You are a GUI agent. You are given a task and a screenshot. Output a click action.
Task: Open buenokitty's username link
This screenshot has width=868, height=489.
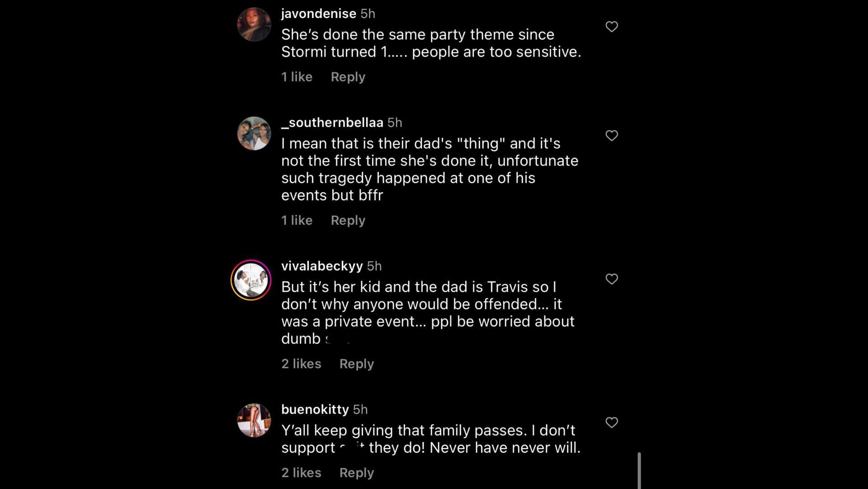pyautogui.click(x=314, y=409)
